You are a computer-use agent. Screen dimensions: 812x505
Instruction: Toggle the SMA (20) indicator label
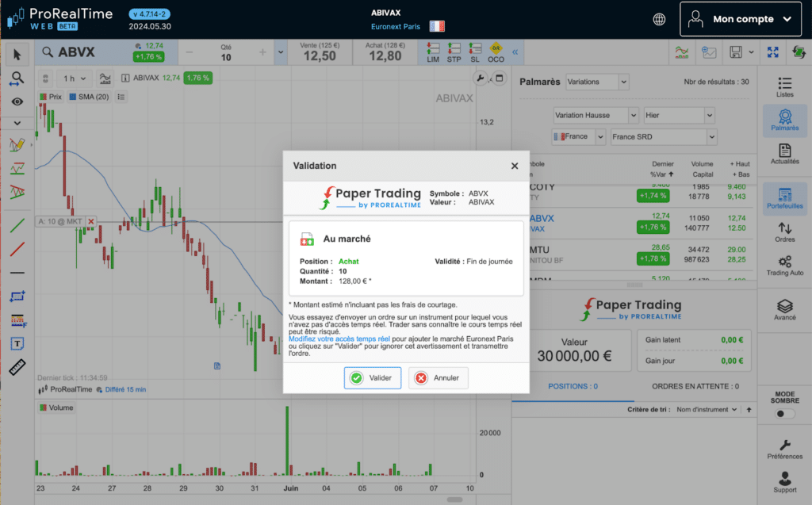89,97
